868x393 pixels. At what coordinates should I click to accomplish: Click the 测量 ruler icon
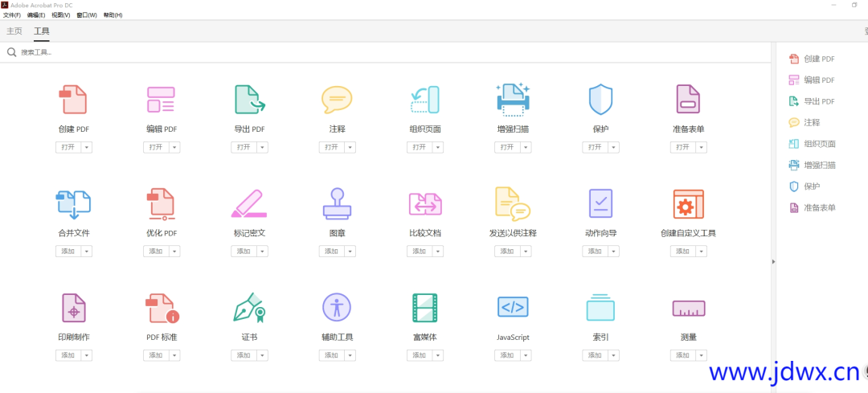pos(688,309)
